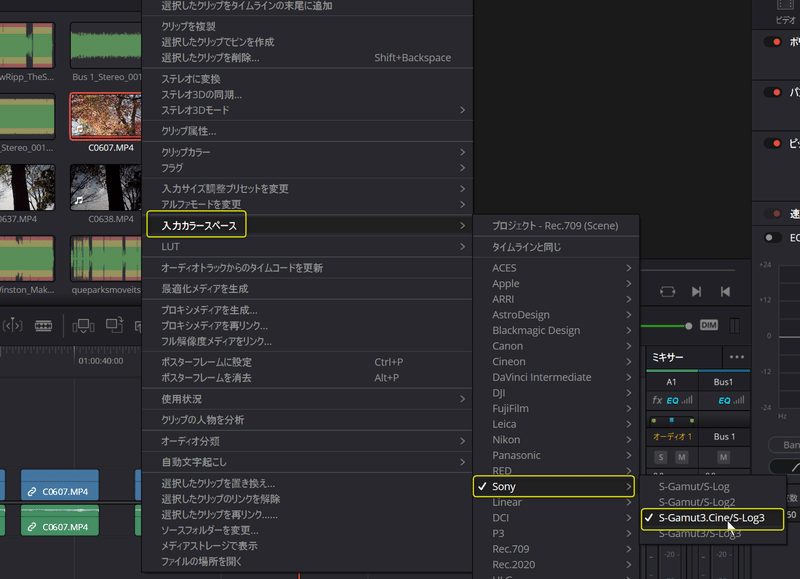Select blue video clip C0607.MP4 in timeline
This screenshot has height=579, width=800.
coord(60,485)
